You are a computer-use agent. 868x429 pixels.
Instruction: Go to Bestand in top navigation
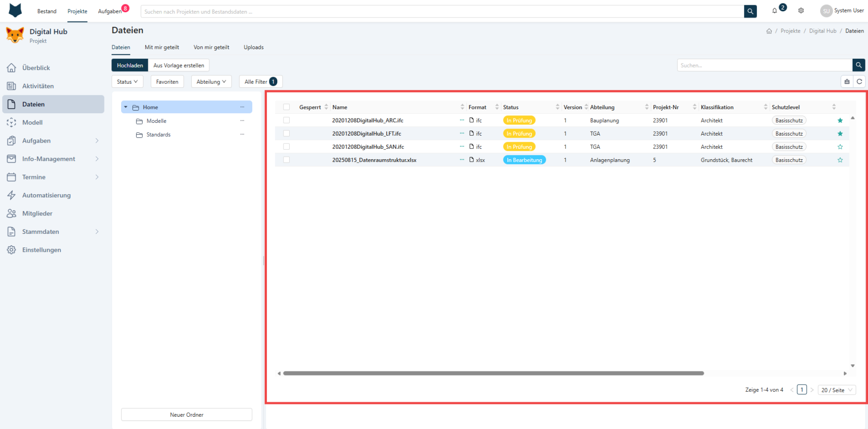[x=47, y=11]
